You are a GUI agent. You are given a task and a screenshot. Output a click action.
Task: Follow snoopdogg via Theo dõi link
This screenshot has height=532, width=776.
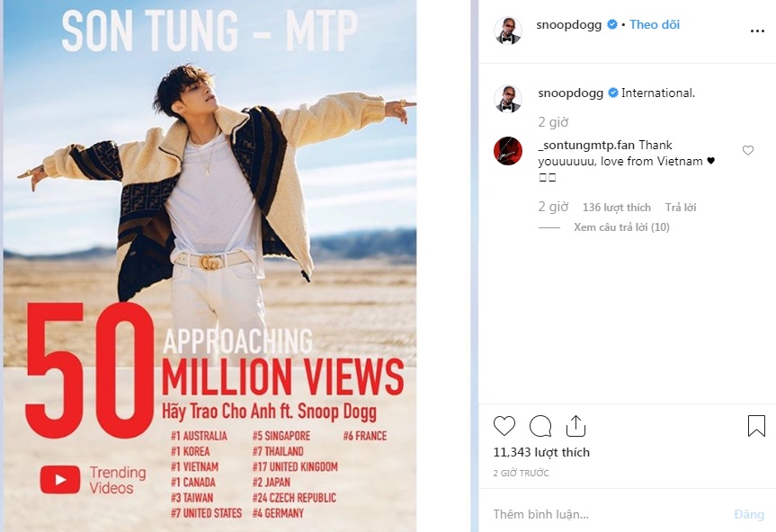click(x=655, y=24)
